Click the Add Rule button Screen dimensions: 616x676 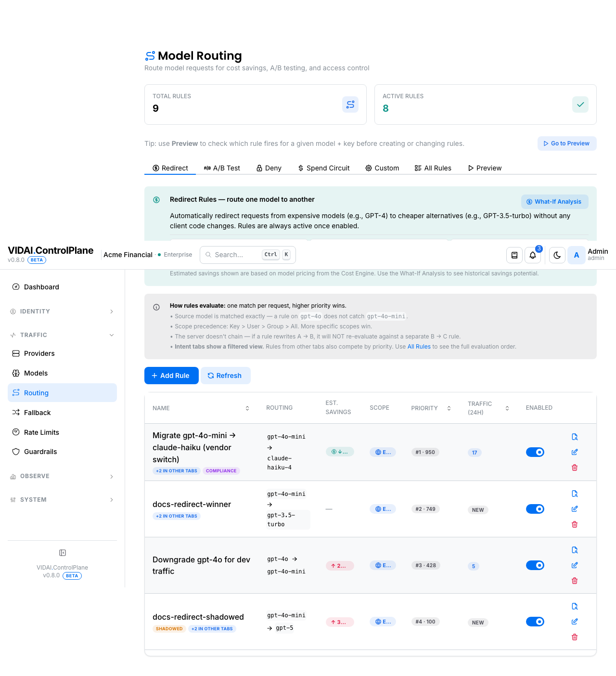(171, 376)
